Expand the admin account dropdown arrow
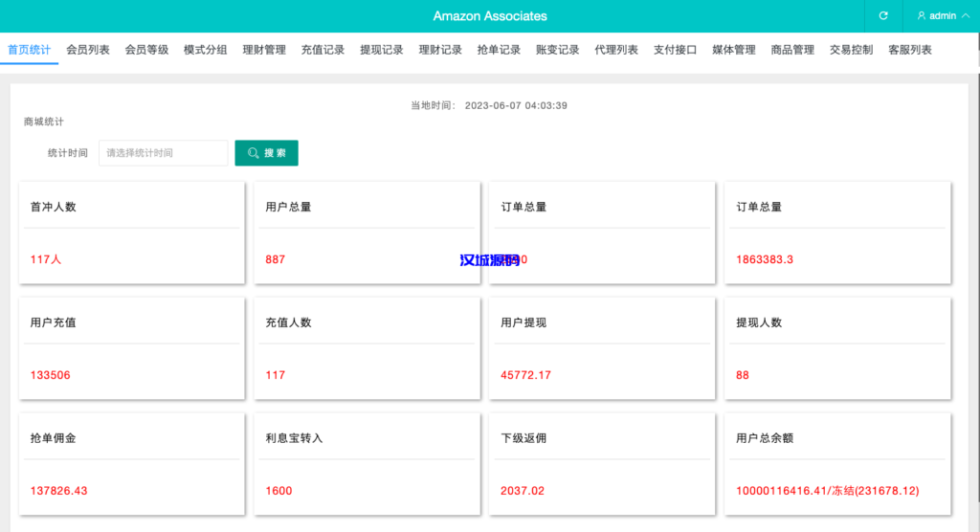The height and width of the screenshot is (532, 980). coord(966,15)
